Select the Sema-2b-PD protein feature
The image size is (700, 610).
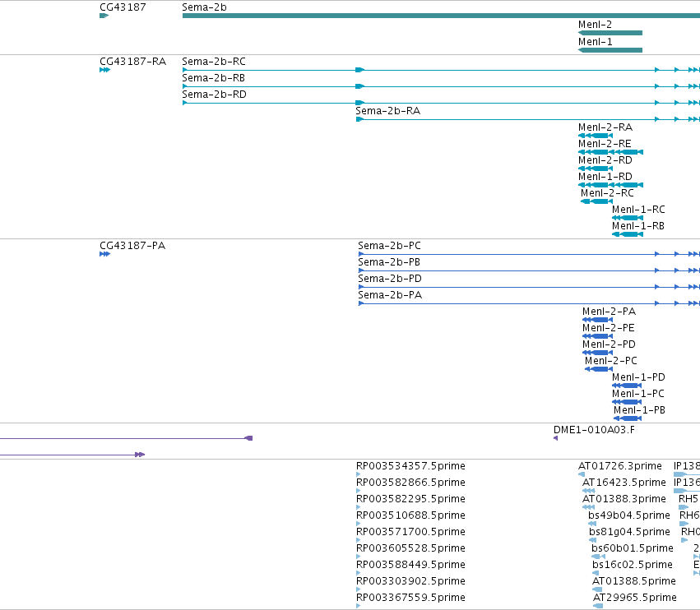coord(529,287)
